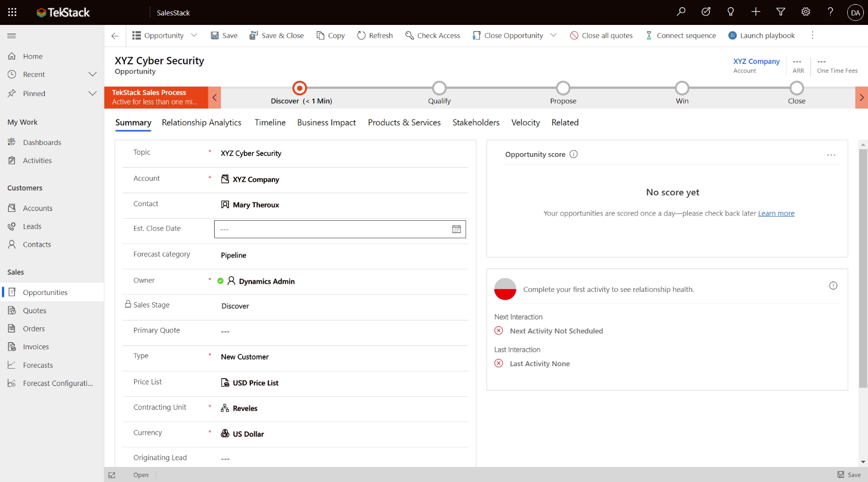
Task: Open the Forecast category Pipeline field
Action: click(x=340, y=255)
